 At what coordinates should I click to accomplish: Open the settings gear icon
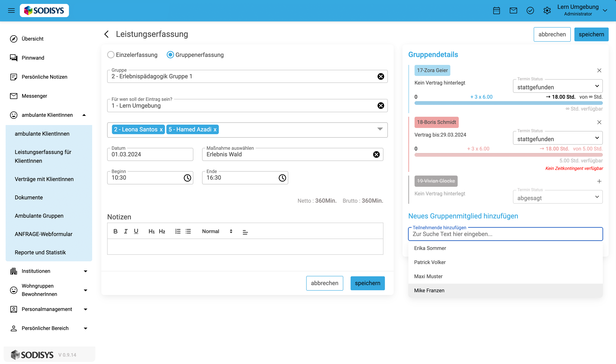pos(547,11)
